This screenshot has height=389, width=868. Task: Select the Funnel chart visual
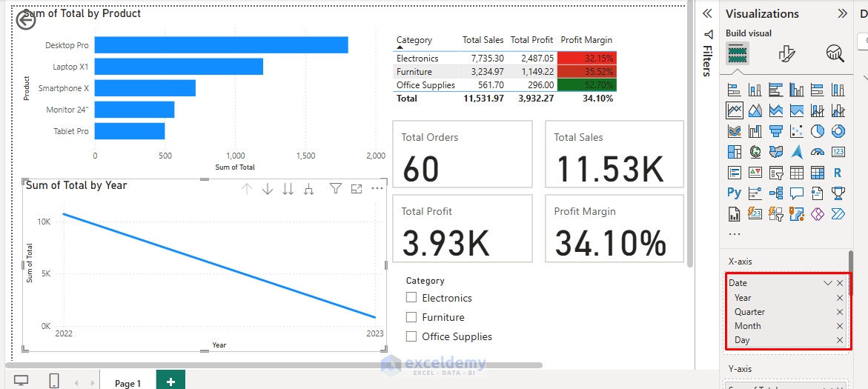coord(775,131)
